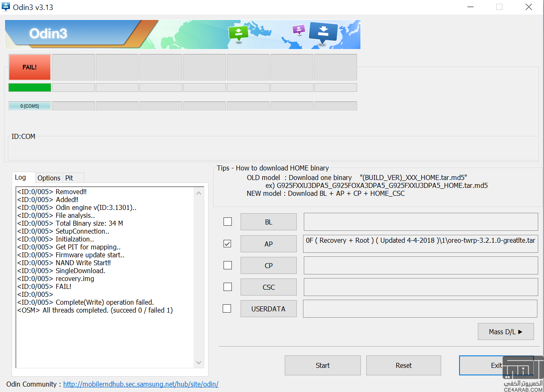Click the blue download icon in banner
The height and width of the screenshot is (392, 544).
(323, 32)
